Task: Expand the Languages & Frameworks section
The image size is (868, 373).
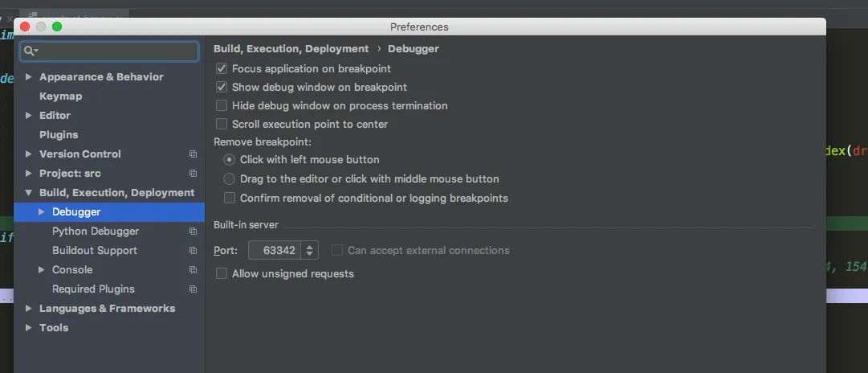Action: tap(29, 309)
